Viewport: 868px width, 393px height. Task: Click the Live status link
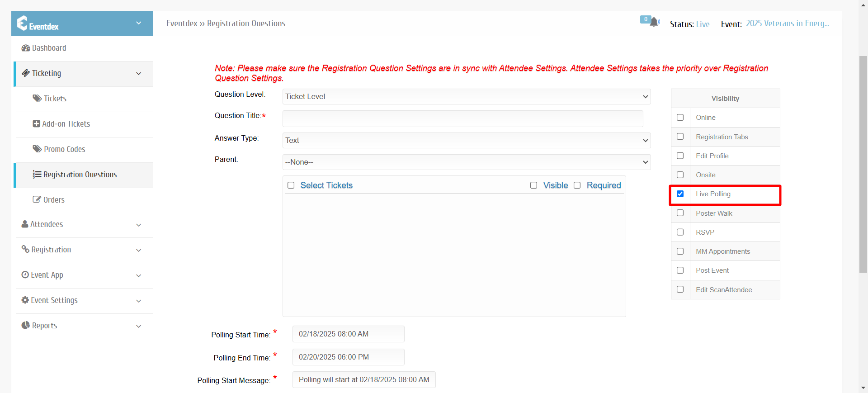(703, 24)
